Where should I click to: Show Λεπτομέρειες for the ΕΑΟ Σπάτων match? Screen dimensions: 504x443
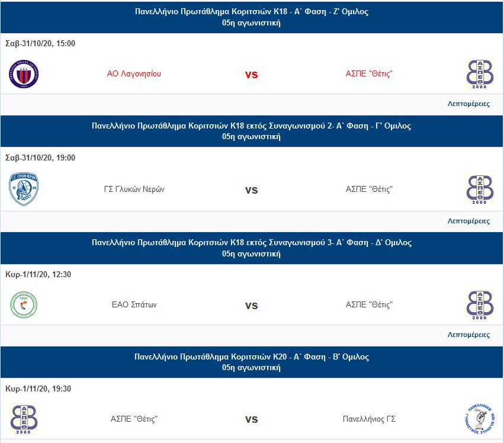point(468,335)
